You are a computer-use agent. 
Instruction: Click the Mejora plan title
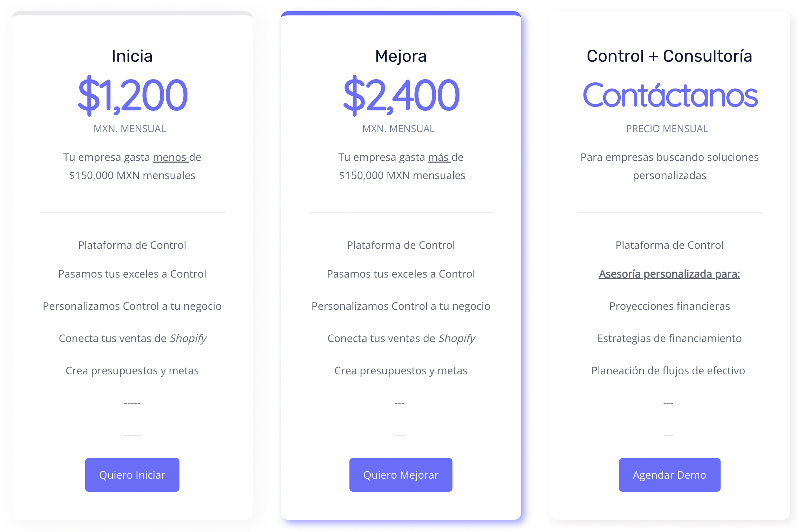(401, 56)
